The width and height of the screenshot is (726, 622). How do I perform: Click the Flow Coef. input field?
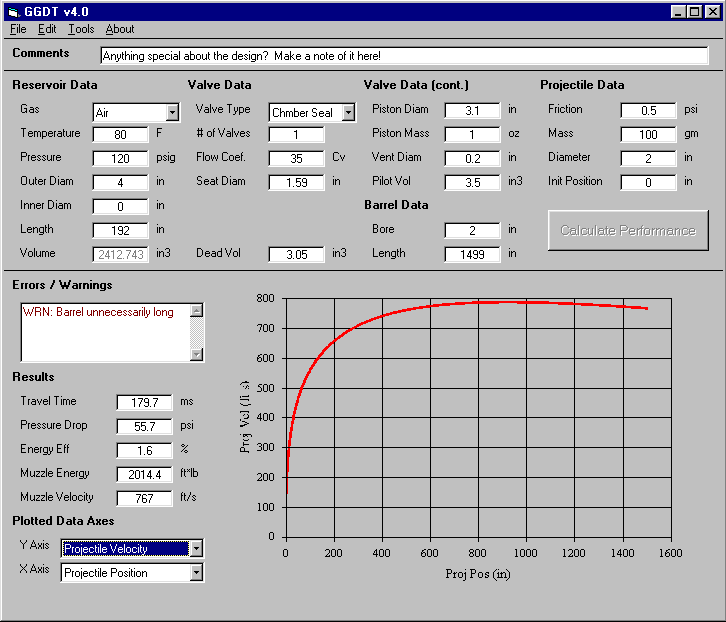[296, 158]
